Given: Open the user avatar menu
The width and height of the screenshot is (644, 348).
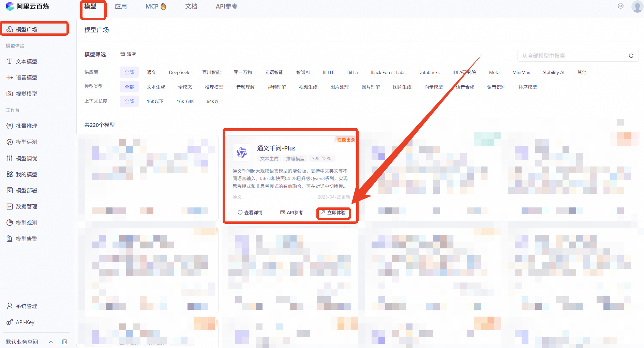Looking at the screenshot, I should (x=637, y=6).
